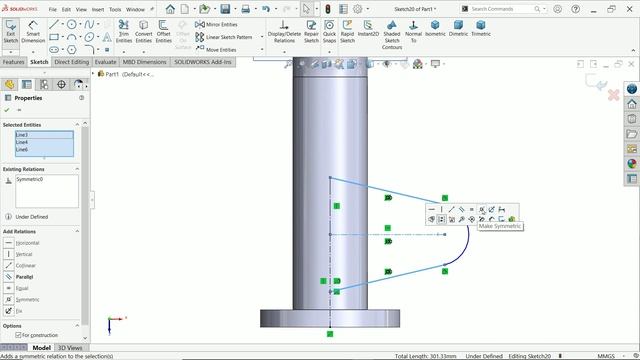Click the Rebuild traffic light icon
The image size is (640, 360).
[328, 9]
